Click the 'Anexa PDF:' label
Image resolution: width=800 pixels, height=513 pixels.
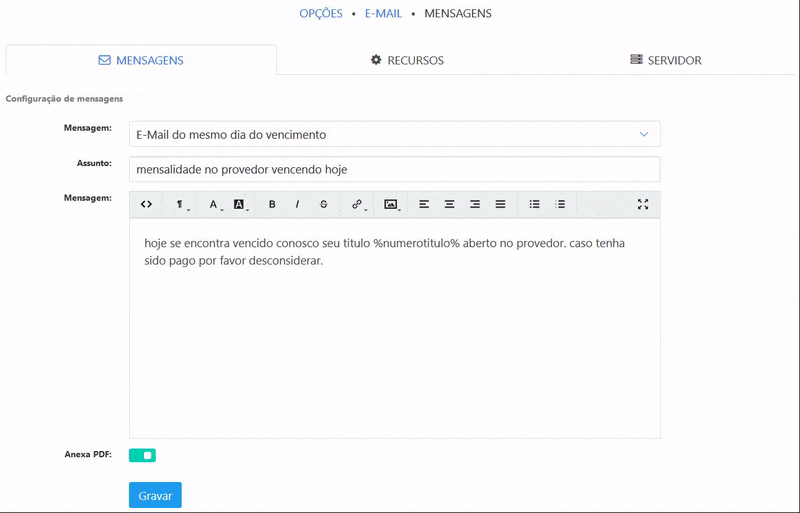pos(88,454)
